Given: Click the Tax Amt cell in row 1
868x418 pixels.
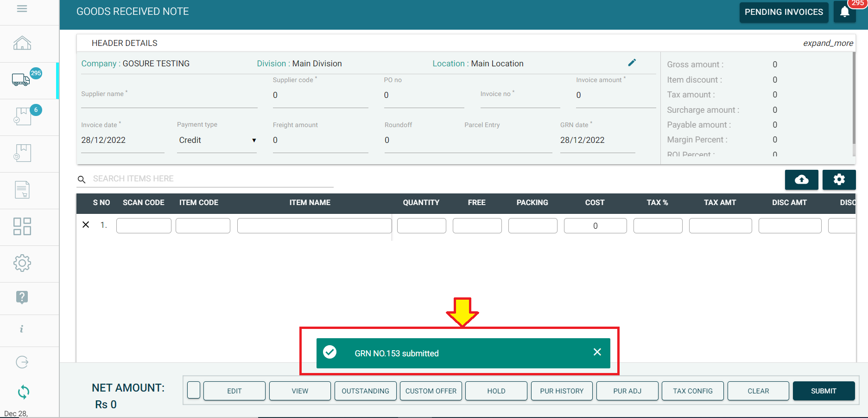Looking at the screenshot, I should click(721, 225).
